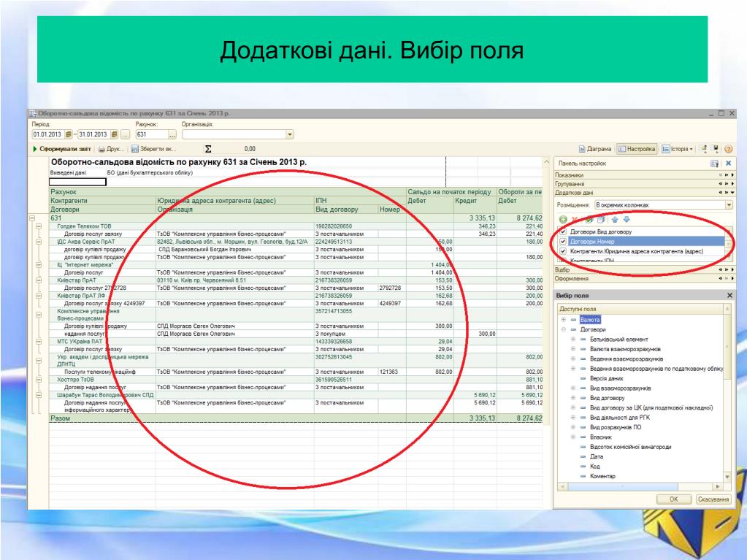This screenshot has height=560, width=747.
Task: Open the Діаграма chart view
Action: coord(594,149)
